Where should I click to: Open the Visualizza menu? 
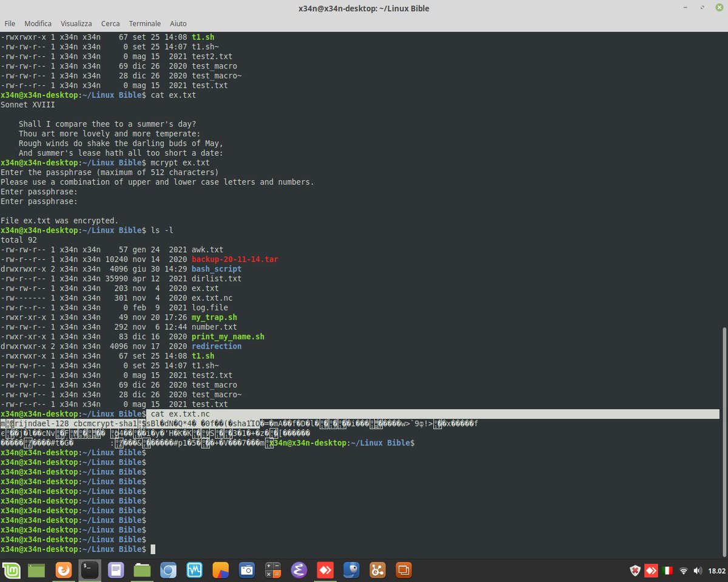(x=76, y=23)
